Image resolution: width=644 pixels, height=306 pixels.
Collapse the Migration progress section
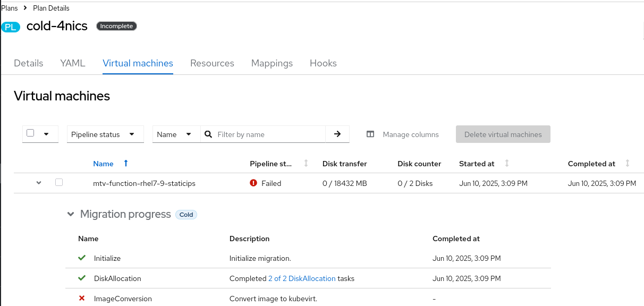point(71,214)
